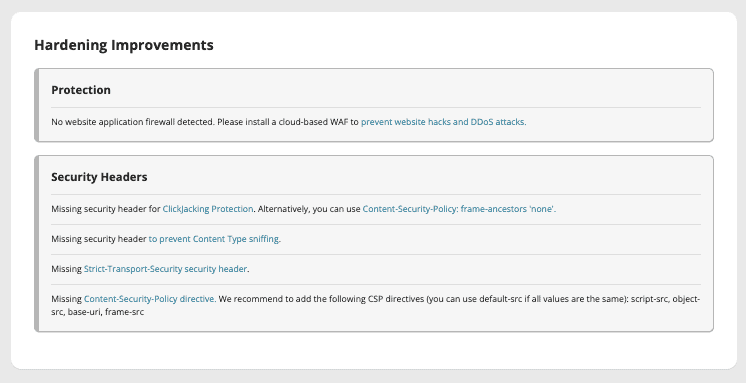Image resolution: width=746 pixels, height=383 pixels.
Task: Click the word Missing before Strict-Transport-Security
Action: click(67, 269)
